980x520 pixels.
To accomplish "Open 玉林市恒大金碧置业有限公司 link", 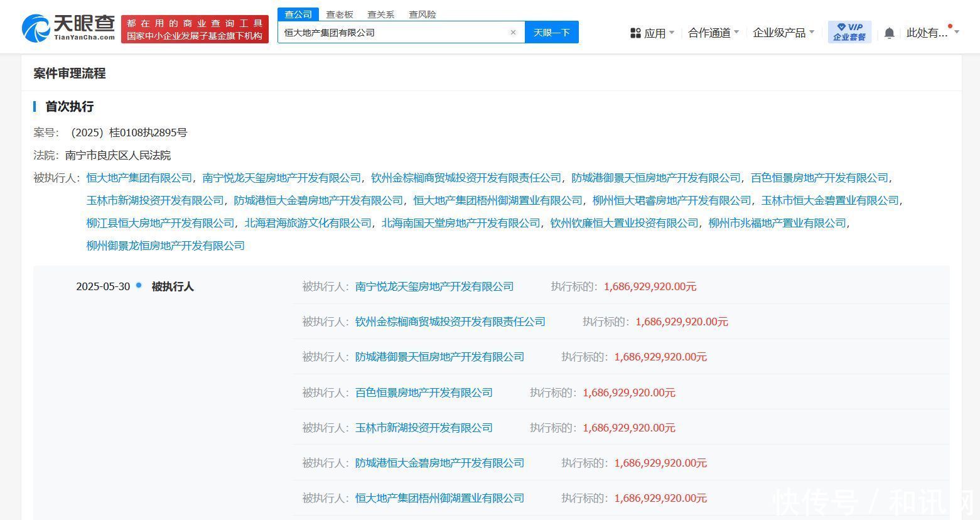I will point(830,200).
